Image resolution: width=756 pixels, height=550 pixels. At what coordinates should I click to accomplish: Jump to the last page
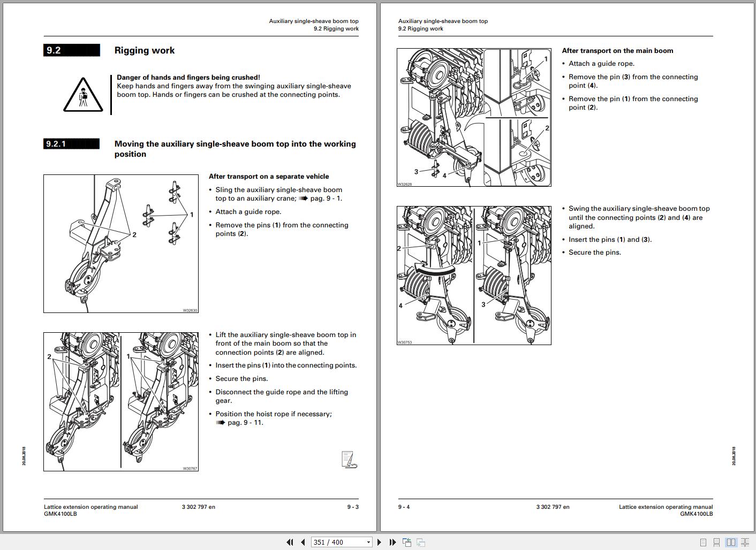click(x=392, y=542)
